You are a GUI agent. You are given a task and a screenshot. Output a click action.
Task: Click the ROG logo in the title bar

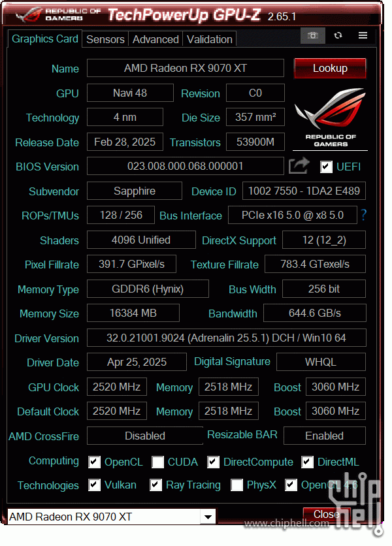[x=29, y=14]
